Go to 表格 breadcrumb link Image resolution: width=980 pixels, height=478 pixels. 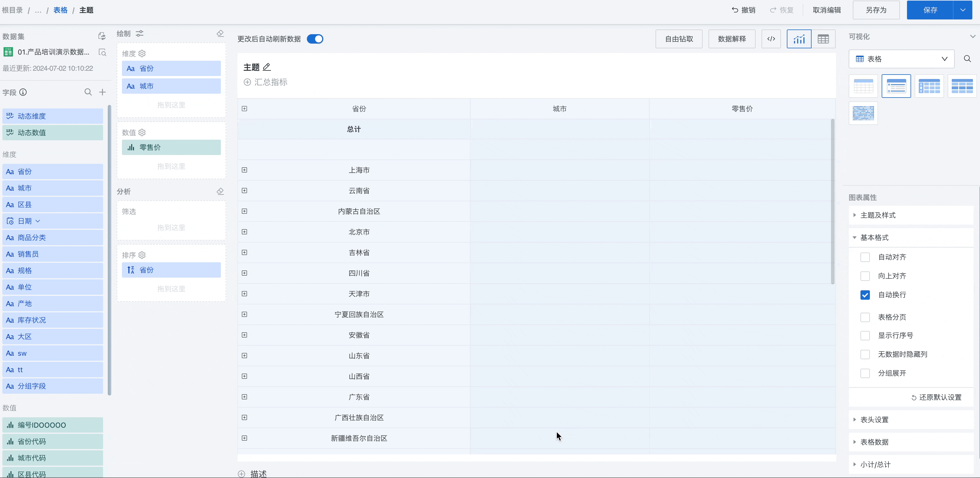coord(60,10)
